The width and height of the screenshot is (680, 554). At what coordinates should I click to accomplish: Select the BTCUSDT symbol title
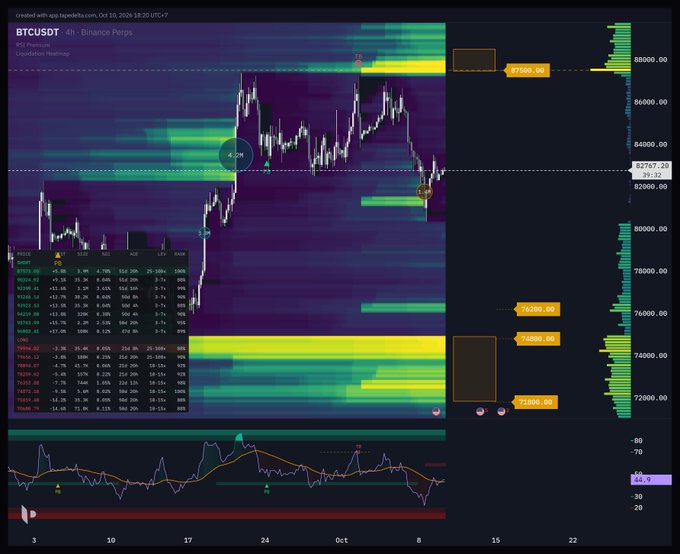coord(37,32)
